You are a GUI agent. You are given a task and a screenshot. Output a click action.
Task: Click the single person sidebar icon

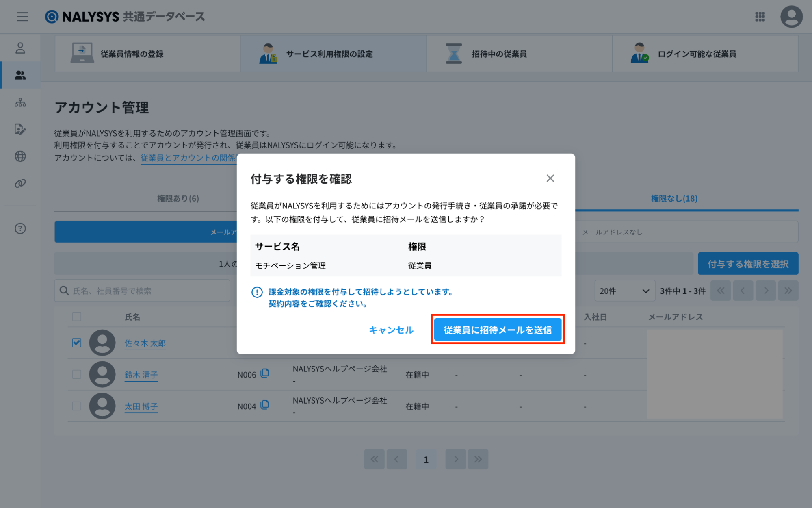(x=20, y=48)
